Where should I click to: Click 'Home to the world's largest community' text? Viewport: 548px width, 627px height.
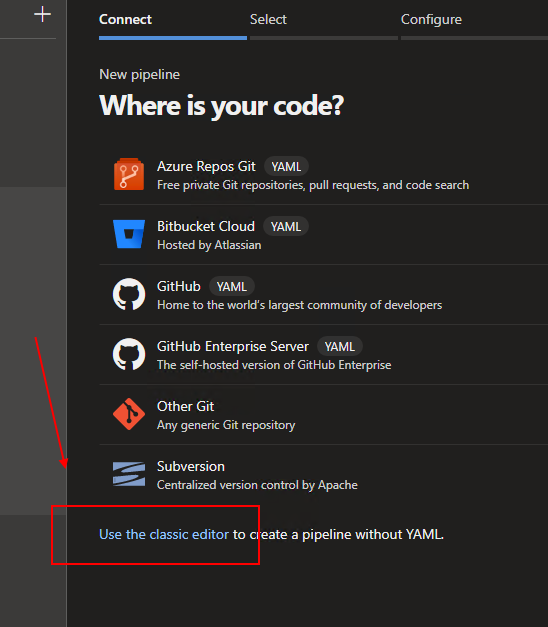(300, 305)
